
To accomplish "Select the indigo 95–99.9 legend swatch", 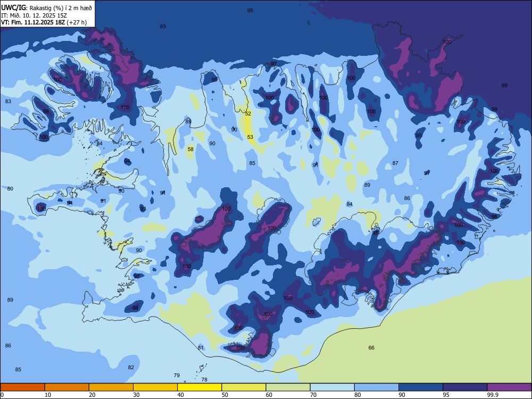I will point(465,387).
